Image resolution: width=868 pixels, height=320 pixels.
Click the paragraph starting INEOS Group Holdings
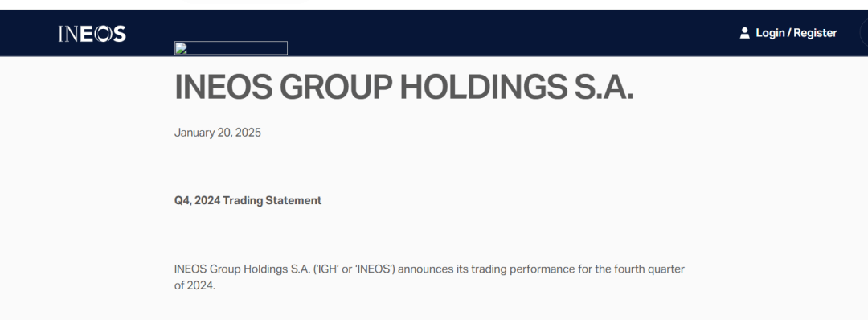(429, 277)
